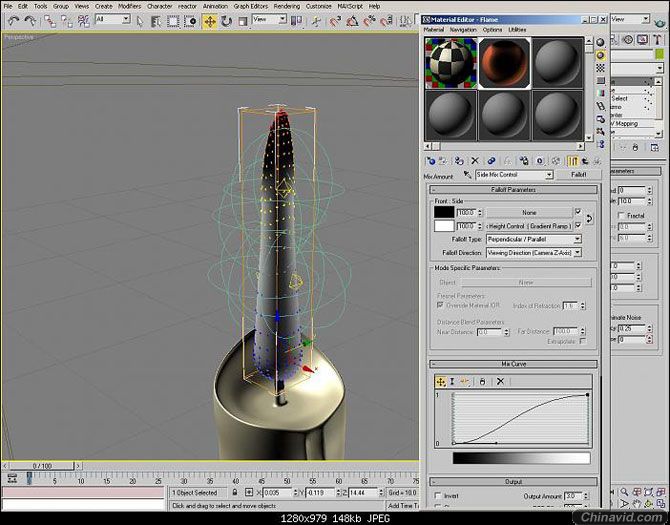This screenshot has height=525, width=670.
Task: Open Utilities menu in Material Editor
Action: pos(517,29)
